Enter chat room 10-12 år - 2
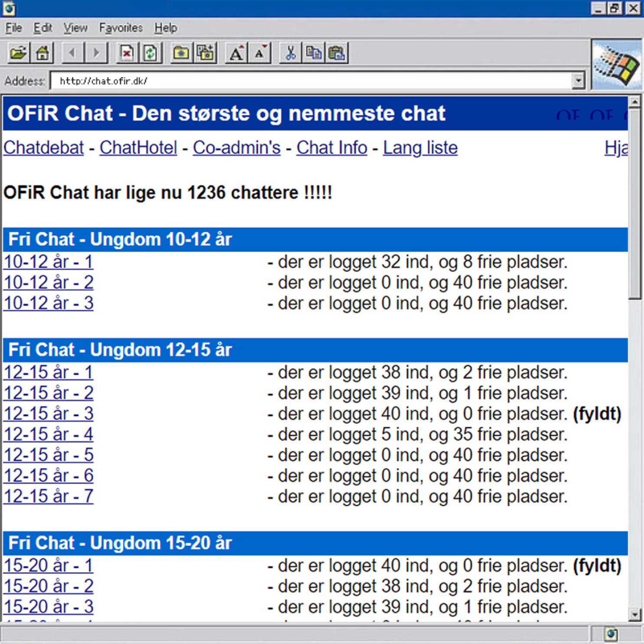The image size is (644, 644). [x=49, y=283]
